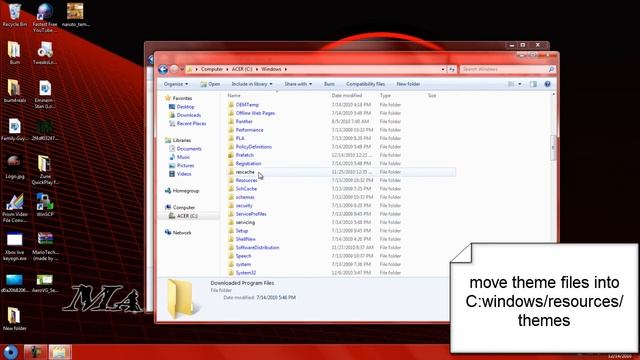Click the change view icon
The height and width of the screenshot is (360, 640).
coord(511,84)
